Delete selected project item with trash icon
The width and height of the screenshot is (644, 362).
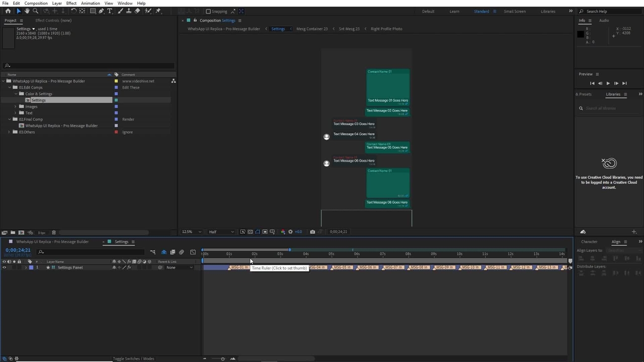[x=54, y=232]
